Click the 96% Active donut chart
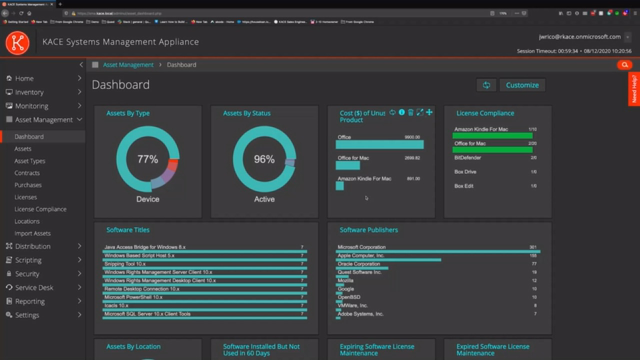 pos(264,159)
